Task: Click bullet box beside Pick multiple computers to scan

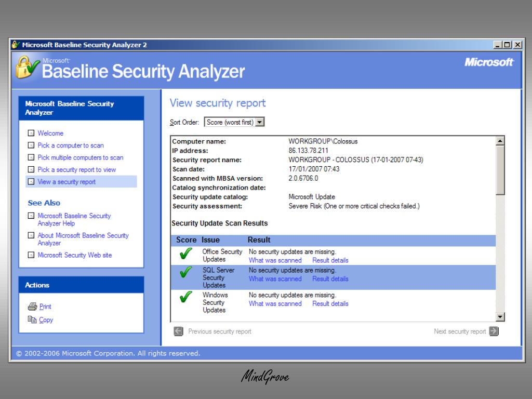Action: 31,157
